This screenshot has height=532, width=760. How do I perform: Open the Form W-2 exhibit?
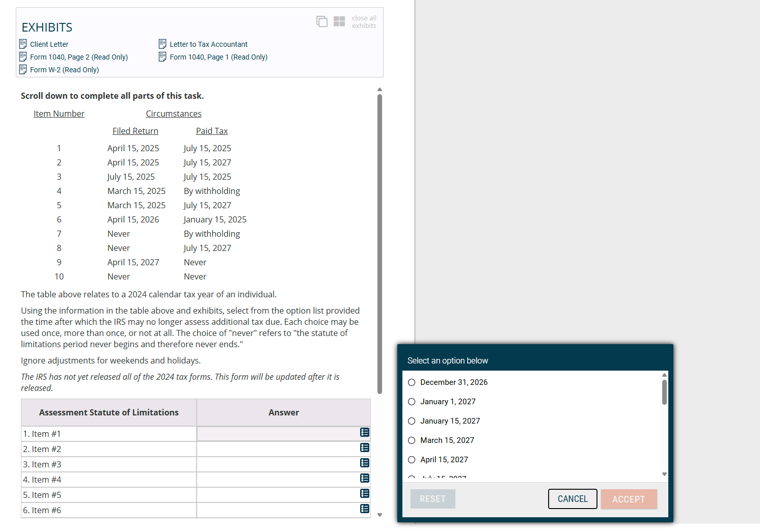click(x=64, y=69)
